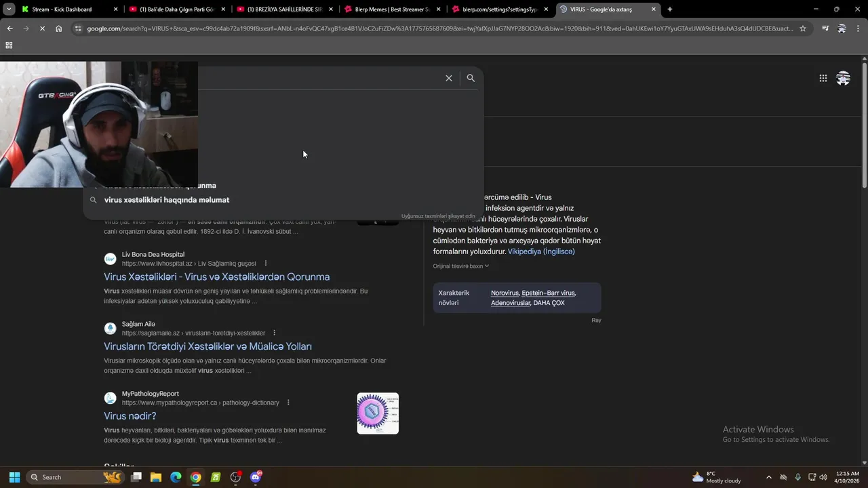Open 'Virus Xəstəlikləri - Virus və Xəstəliklərdən Qorunma' link

coord(216,277)
